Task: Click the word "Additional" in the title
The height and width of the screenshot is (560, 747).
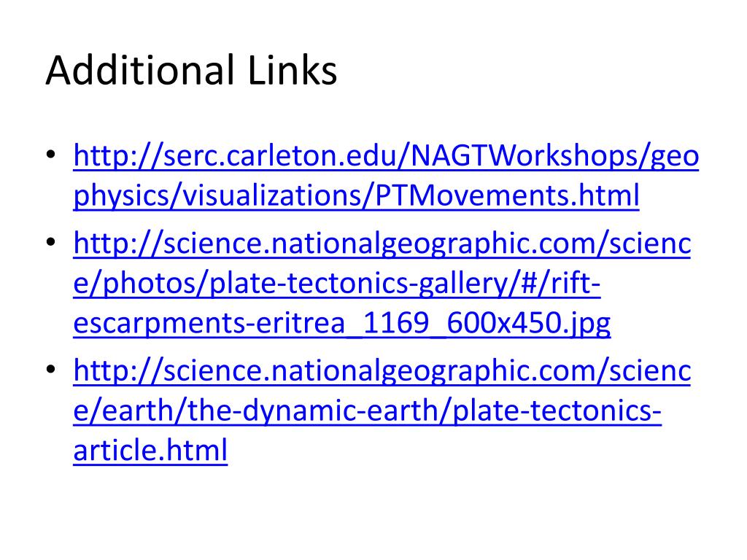Action: (140, 71)
